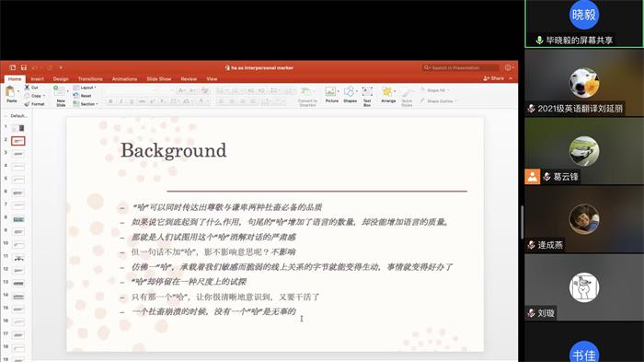Open the Shapes gallery icon

click(349, 91)
